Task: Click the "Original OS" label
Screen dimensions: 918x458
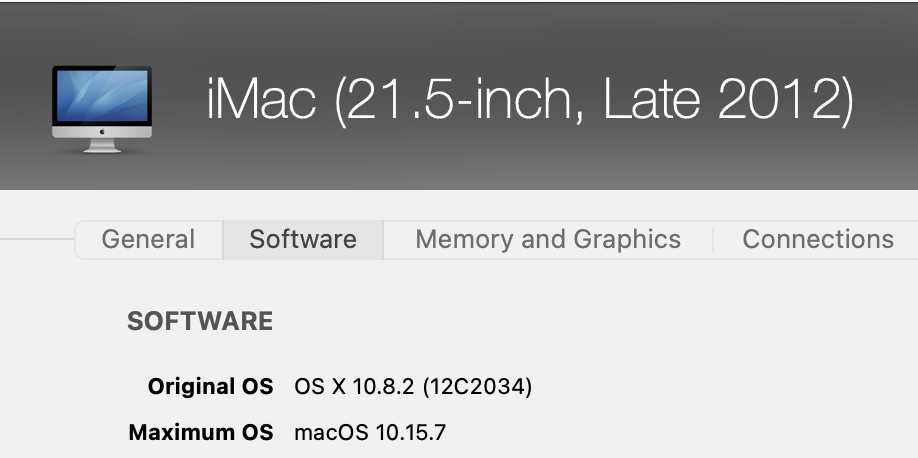Action: (210, 386)
